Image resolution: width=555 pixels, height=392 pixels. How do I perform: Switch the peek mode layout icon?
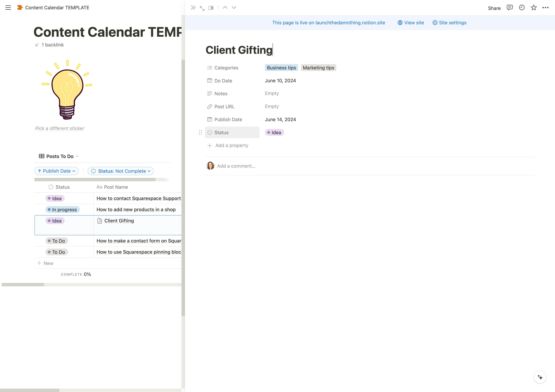tap(211, 8)
